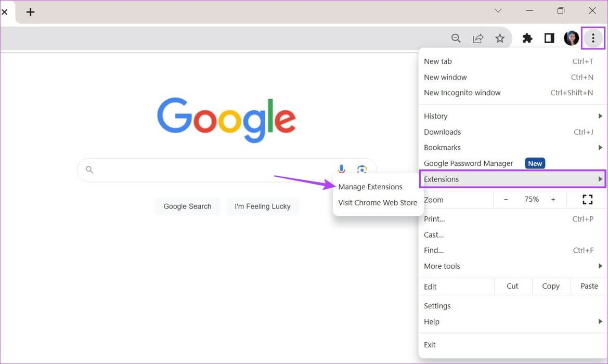608x364 pixels.
Task: Choose New tab from the menu
Action: coord(513,61)
